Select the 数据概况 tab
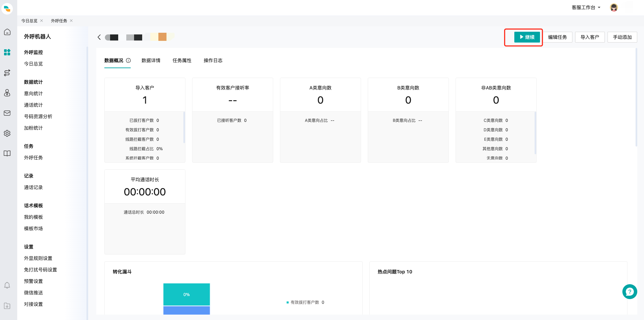Screen dimensions: 644x320 tap(114, 60)
